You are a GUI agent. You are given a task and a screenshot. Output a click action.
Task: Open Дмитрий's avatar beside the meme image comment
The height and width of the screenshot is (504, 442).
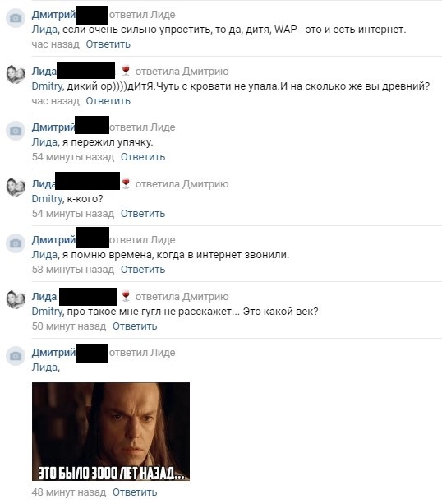click(16, 356)
